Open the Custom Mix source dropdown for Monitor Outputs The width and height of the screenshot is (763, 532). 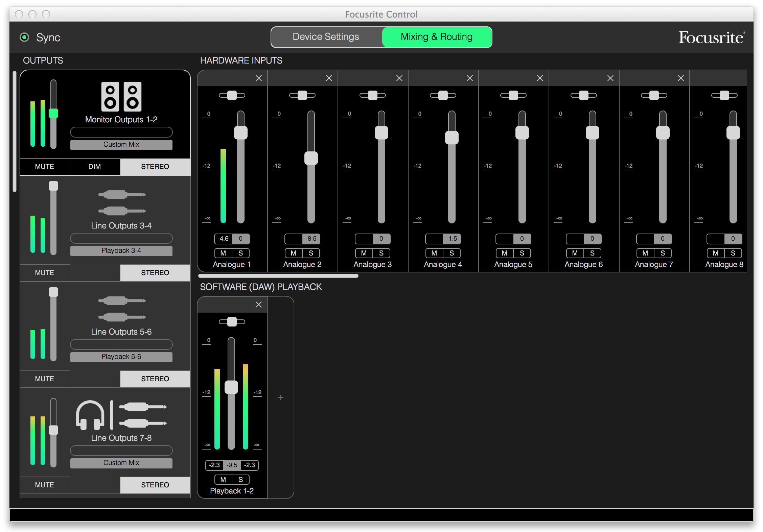[x=121, y=145]
